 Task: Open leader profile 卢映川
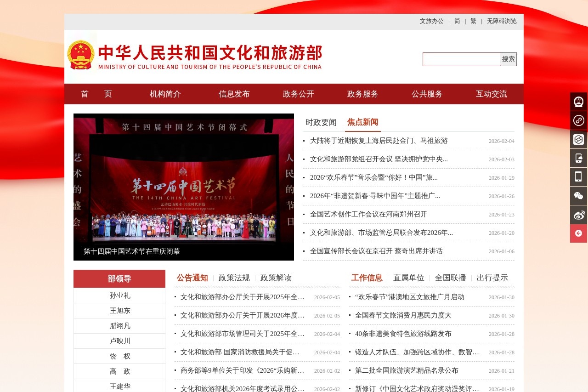click(120, 341)
